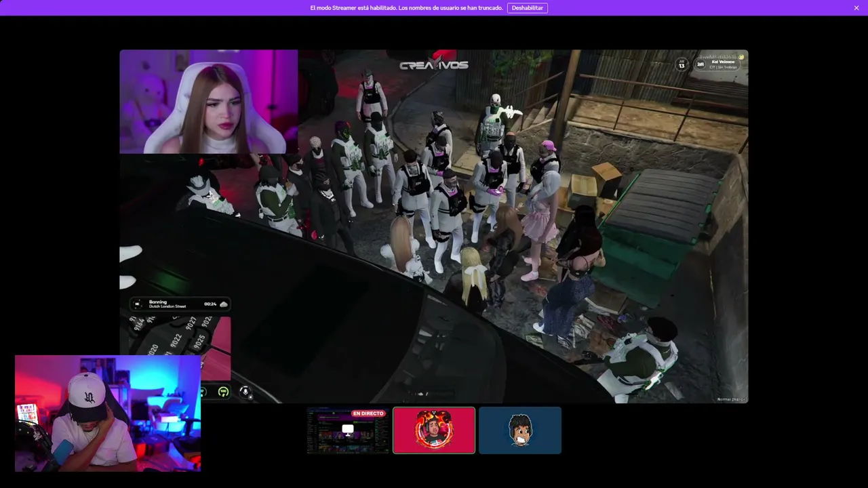Click the Deshabilitar button in the Streamer banner
This screenshot has width=868, height=488.
coord(527,8)
